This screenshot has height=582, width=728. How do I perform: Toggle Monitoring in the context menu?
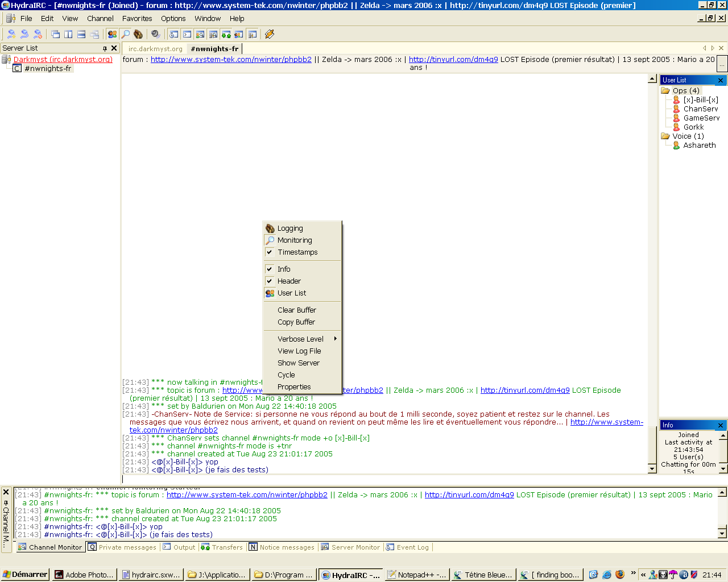pyautogui.click(x=303, y=240)
